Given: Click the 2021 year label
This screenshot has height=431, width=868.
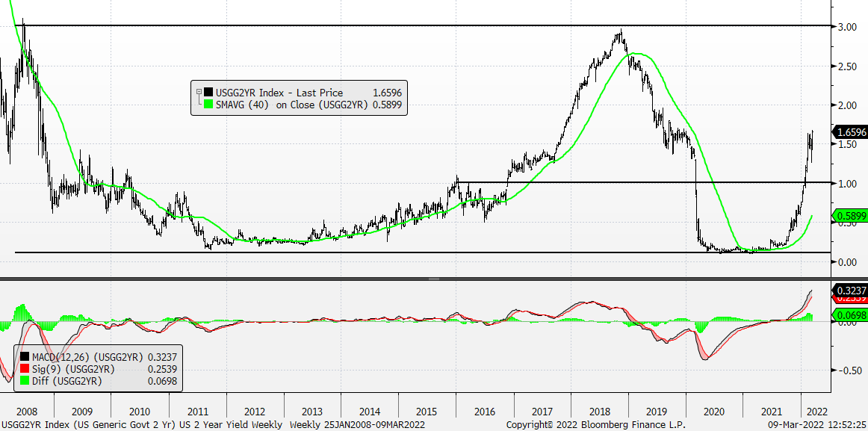Looking at the screenshot, I should click(x=772, y=412).
